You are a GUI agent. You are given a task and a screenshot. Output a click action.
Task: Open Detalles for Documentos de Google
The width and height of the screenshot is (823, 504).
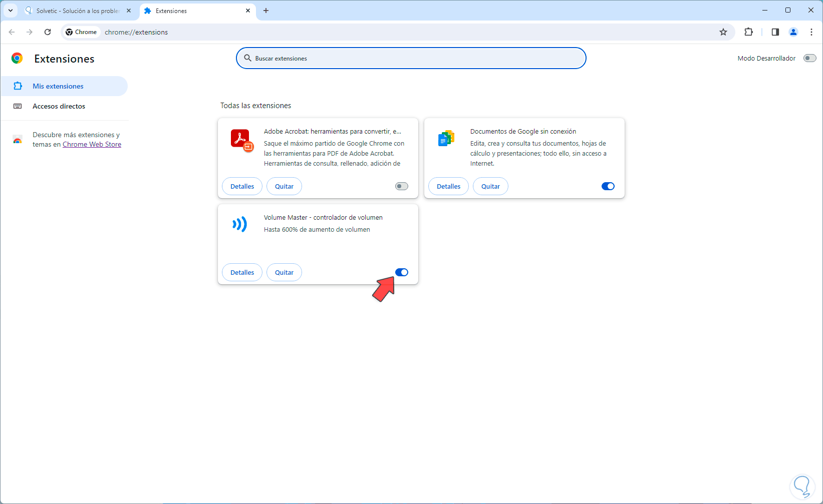[x=448, y=186]
